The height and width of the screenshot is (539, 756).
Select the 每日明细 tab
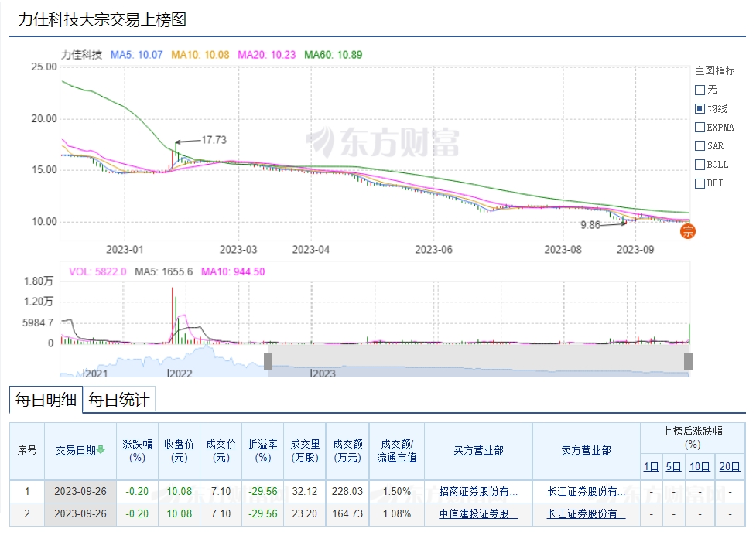point(46,400)
